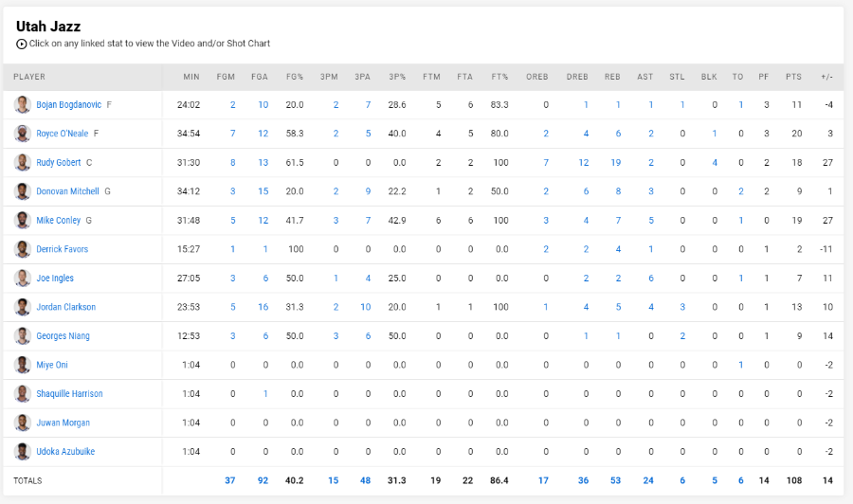Sort table by REB column header
Viewport: 853px width, 504px height.
(612, 77)
